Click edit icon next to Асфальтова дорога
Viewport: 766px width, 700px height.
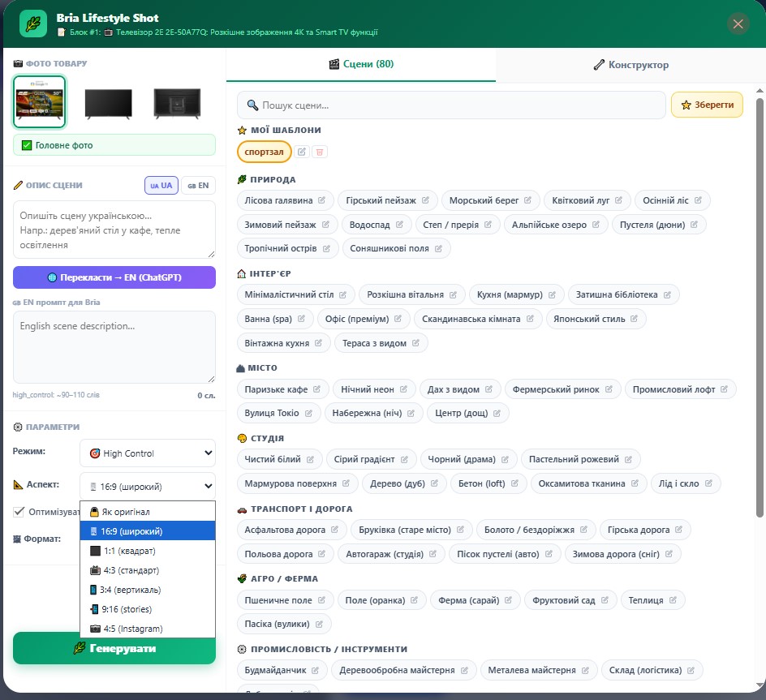point(334,530)
